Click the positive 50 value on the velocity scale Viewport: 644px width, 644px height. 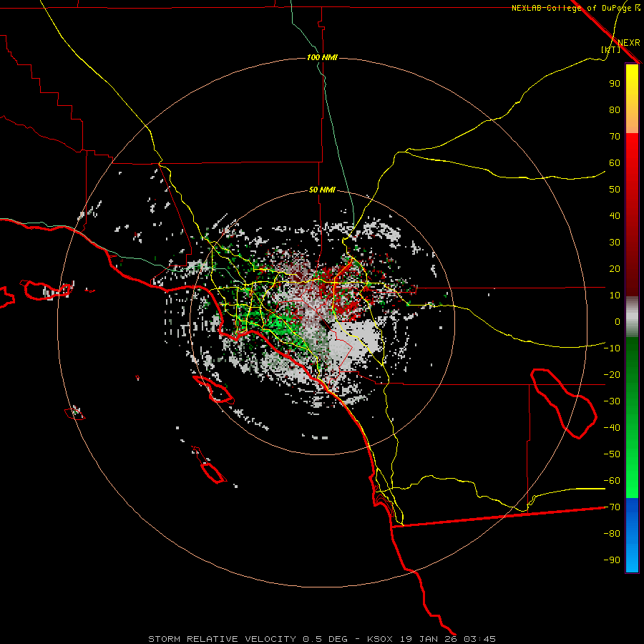coord(615,190)
